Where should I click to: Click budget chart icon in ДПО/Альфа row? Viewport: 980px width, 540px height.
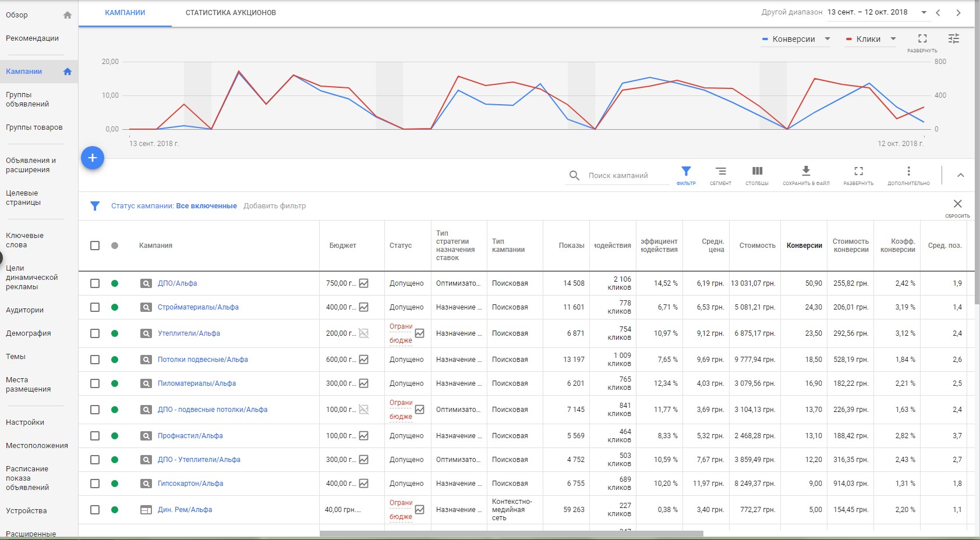pos(364,283)
